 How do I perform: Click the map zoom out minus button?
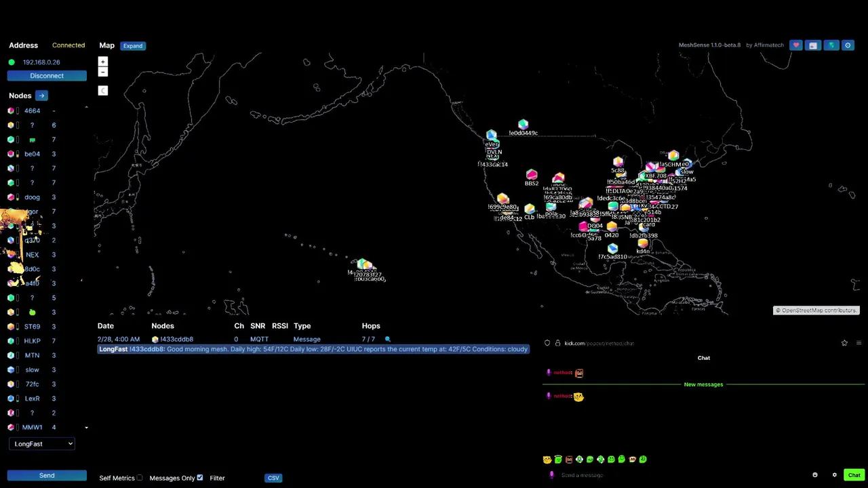coord(103,72)
